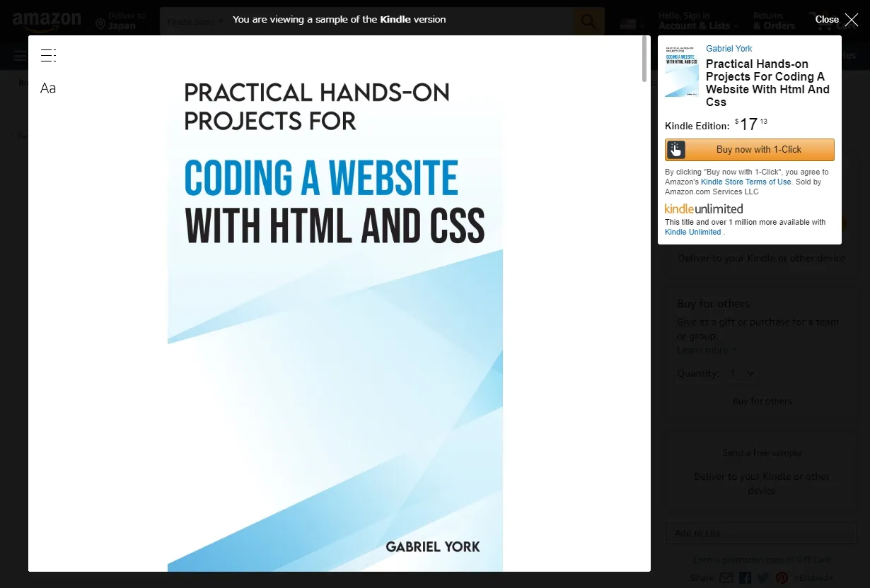Share the book on Pinterest
Screen dimensions: 870x588
point(782,578)
